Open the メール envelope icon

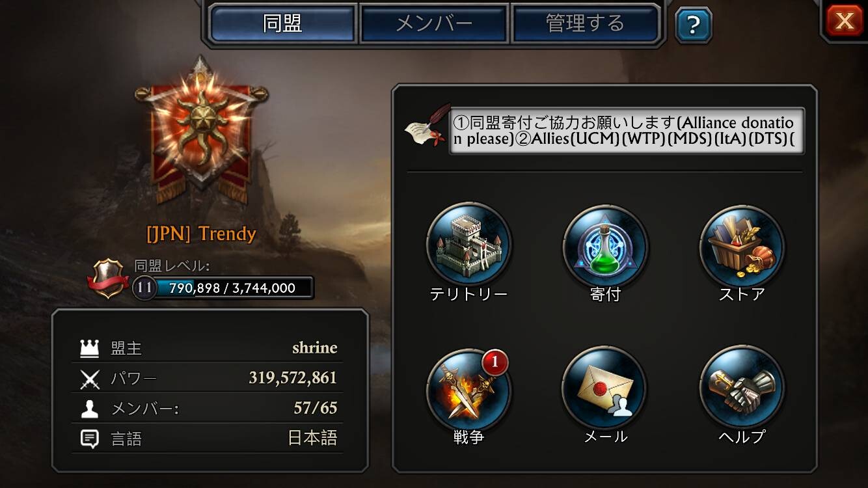point(605,388)
